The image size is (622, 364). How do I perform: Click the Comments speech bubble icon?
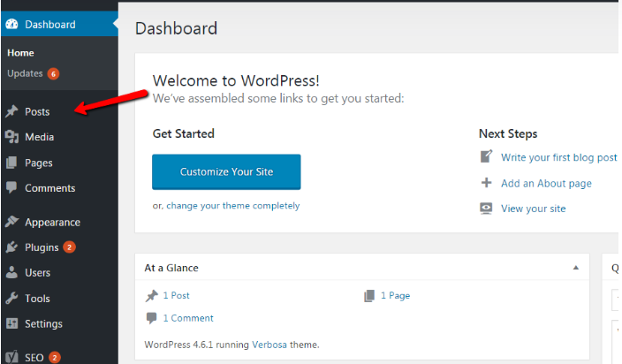[x=11, y=188]
